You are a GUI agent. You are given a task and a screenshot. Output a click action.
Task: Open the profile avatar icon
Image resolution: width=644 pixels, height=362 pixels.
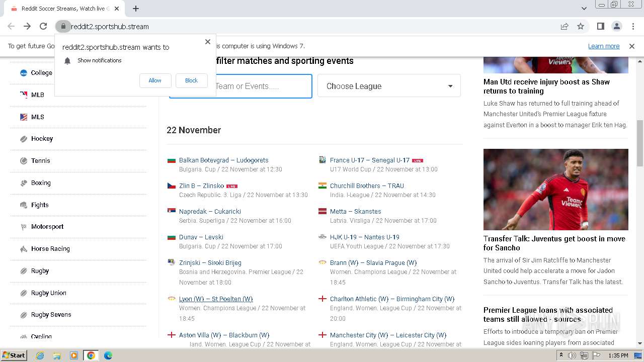pyautogui.click(x=617, y=26)
